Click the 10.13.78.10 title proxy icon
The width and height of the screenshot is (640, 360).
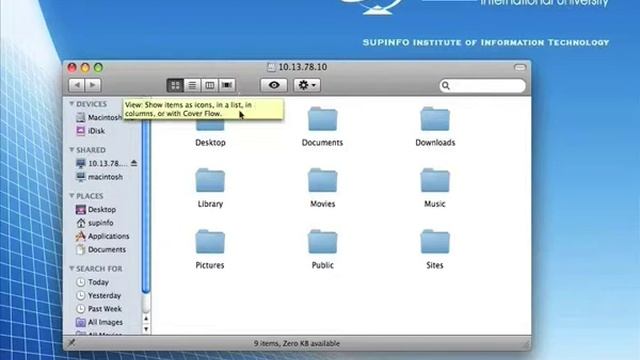pos(271,67)
